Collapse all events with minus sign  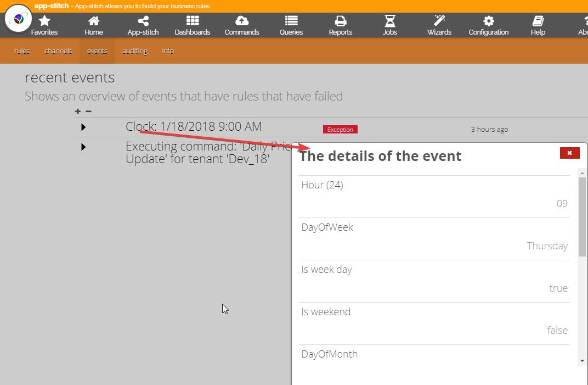(x=88, y=111)
